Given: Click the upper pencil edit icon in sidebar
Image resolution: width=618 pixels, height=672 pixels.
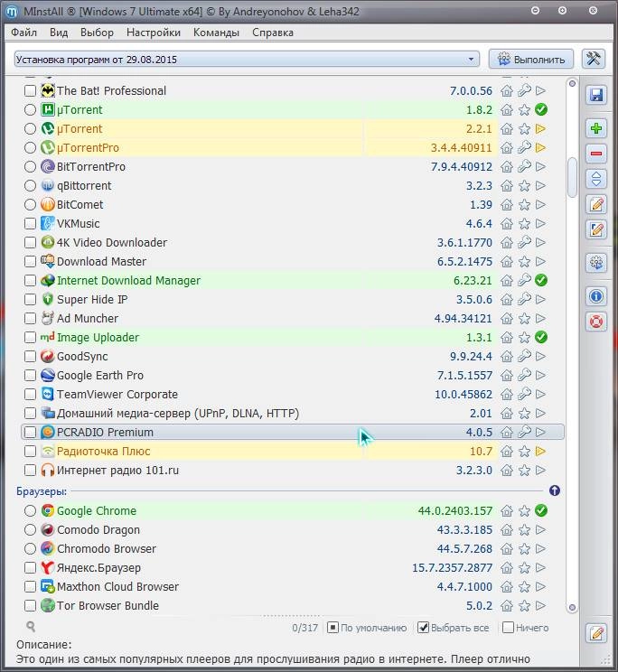Looking at the screenshot, I should tap(596, 204).
